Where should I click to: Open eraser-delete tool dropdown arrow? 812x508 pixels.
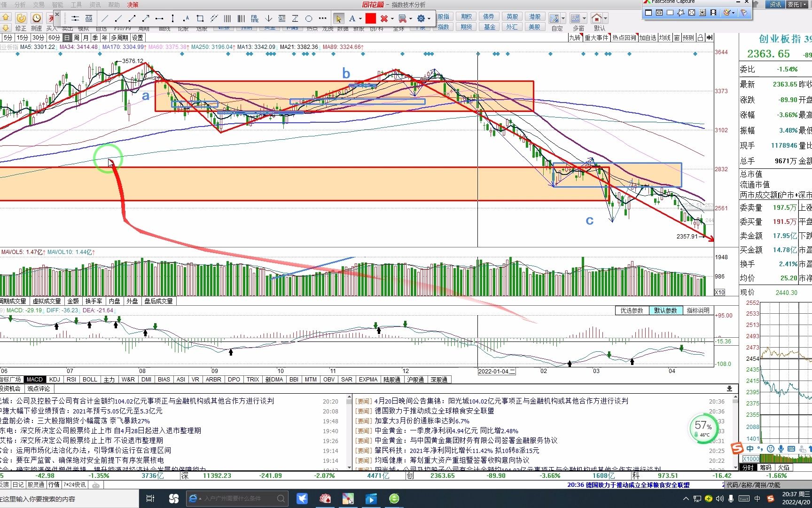tap(411, 19)
